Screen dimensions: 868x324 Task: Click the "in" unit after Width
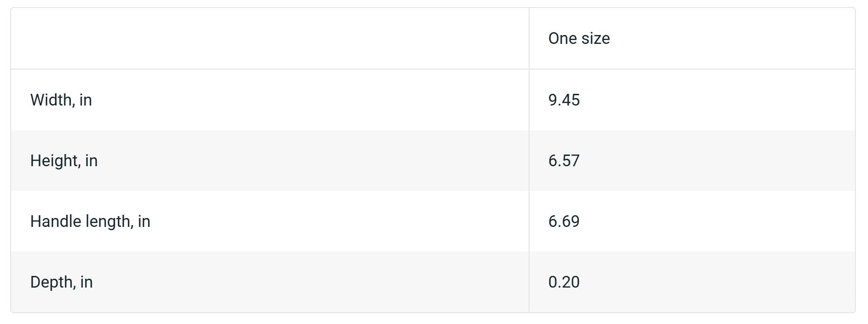coord(85,100)
